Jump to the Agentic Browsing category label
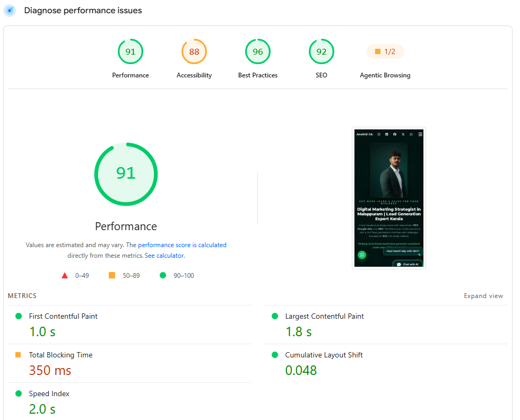 click(385, 75)
